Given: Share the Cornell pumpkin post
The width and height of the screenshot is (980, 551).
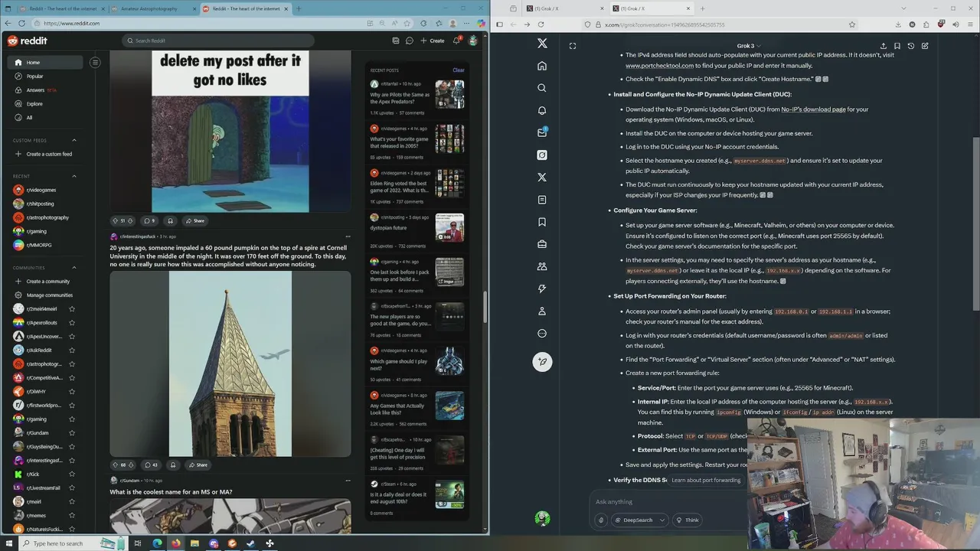Looking at the screenshot, I should tap(198, 465).
